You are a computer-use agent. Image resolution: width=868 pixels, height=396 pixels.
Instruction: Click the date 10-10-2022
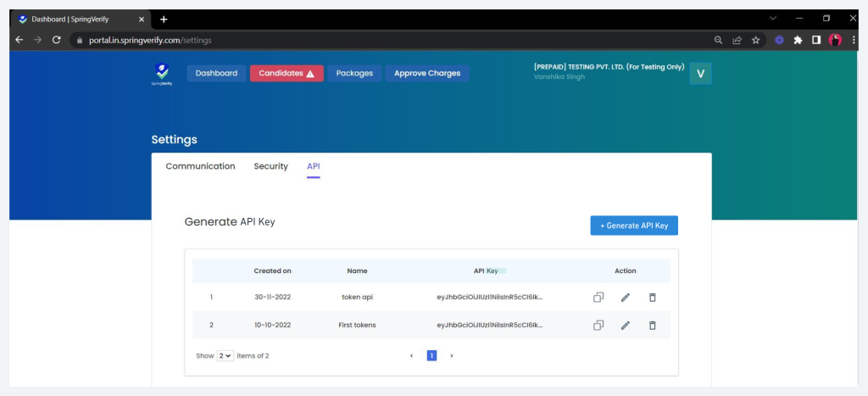coord(272,325)
